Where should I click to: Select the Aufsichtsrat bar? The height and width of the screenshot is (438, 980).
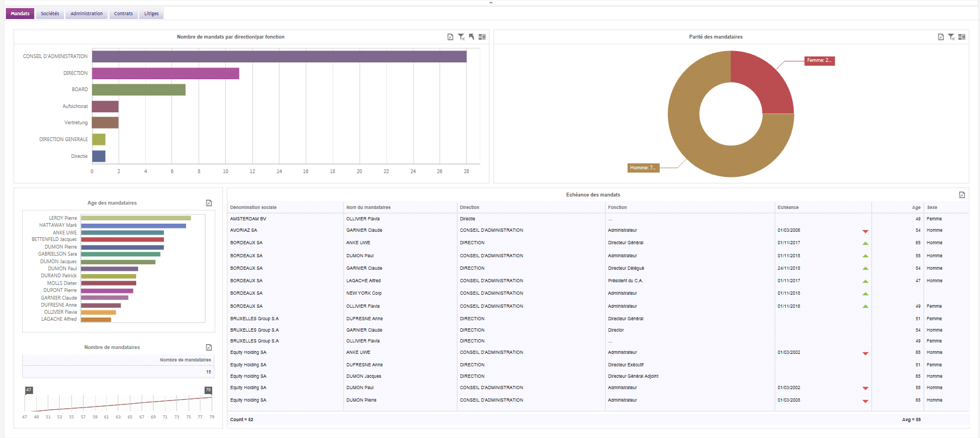pyautogui.click(x=105, y=106)
